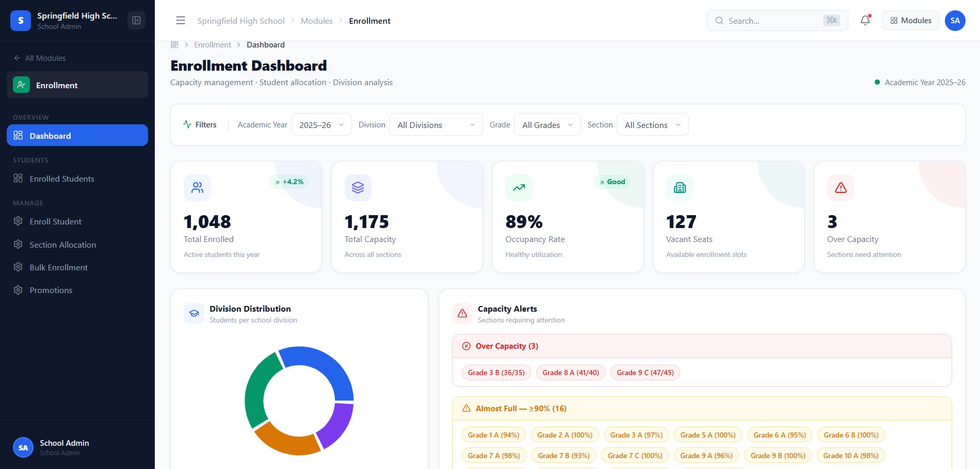
Task: Click the Grade 7 B (93%) chip
Action: [564, 456]
